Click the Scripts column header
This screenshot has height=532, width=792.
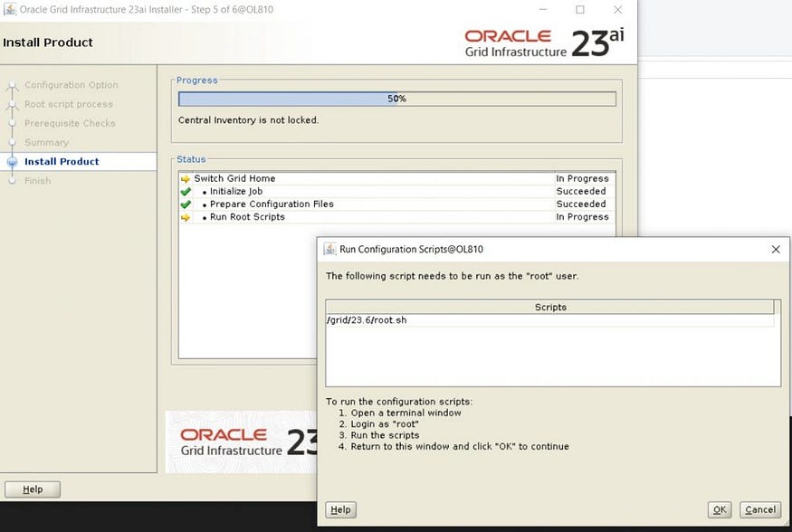tap(549, 307)
